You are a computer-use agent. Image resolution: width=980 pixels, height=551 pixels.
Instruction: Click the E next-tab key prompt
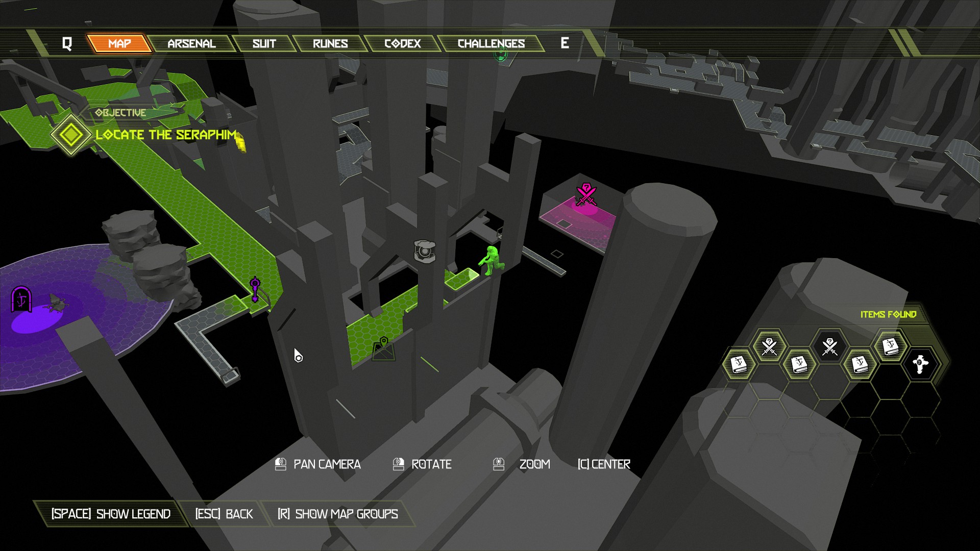point(565,43)
